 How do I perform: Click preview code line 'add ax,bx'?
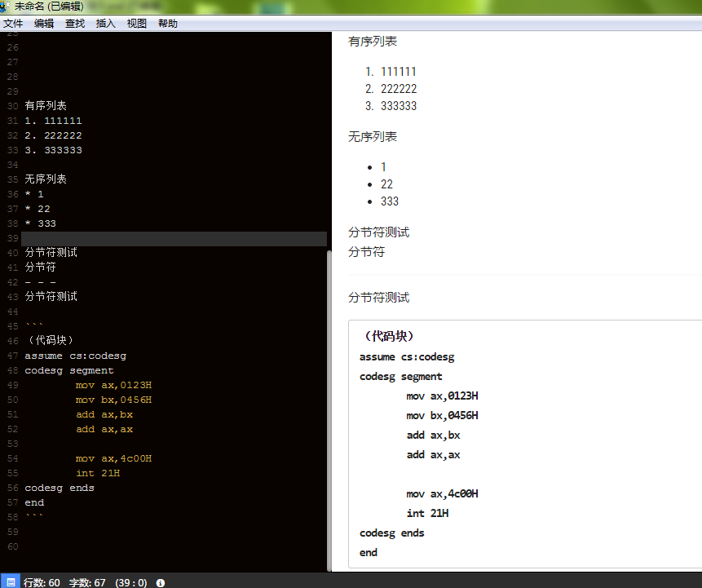[x=434, y=435]
